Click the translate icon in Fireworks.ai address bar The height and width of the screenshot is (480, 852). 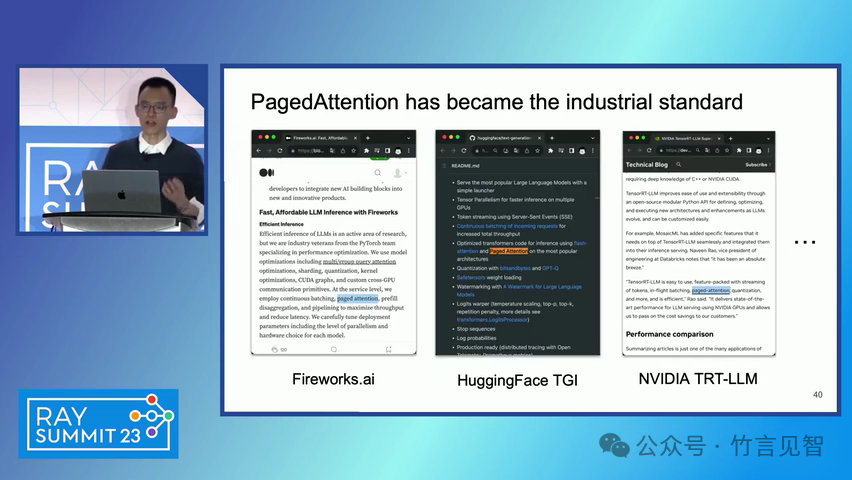pyautogui.click(x=332, y=151)
